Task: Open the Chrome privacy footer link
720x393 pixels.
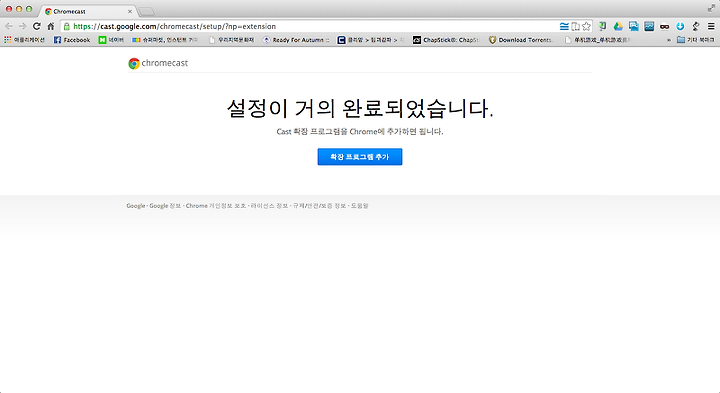Action: click(216, 206)
